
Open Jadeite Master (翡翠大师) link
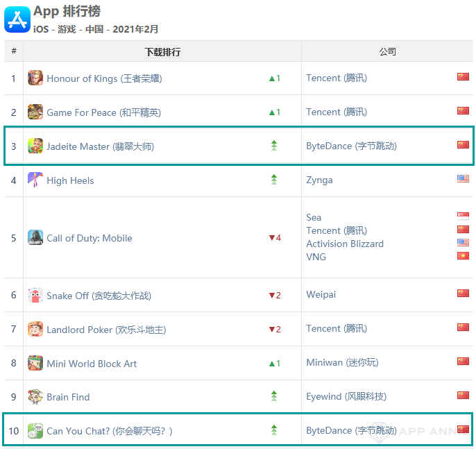coord(101,146)
